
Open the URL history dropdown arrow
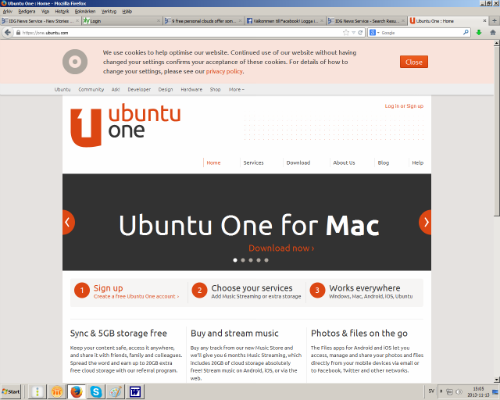pyautogui.click(x=353, y=32)
